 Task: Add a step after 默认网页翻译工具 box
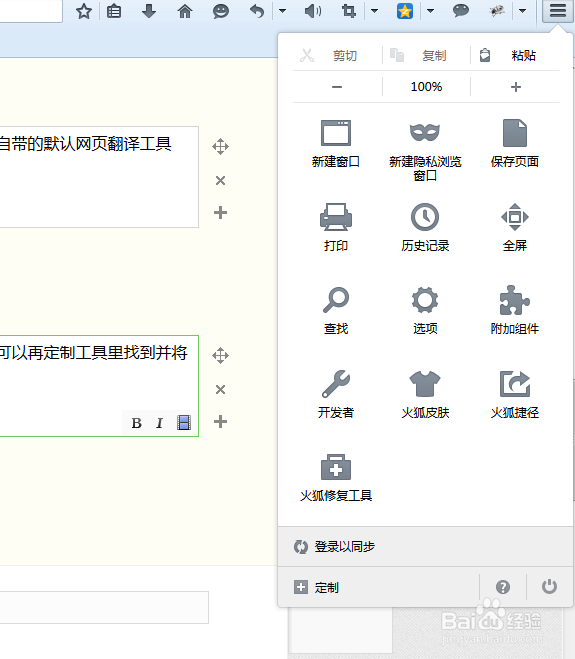(x=220, y=213)
